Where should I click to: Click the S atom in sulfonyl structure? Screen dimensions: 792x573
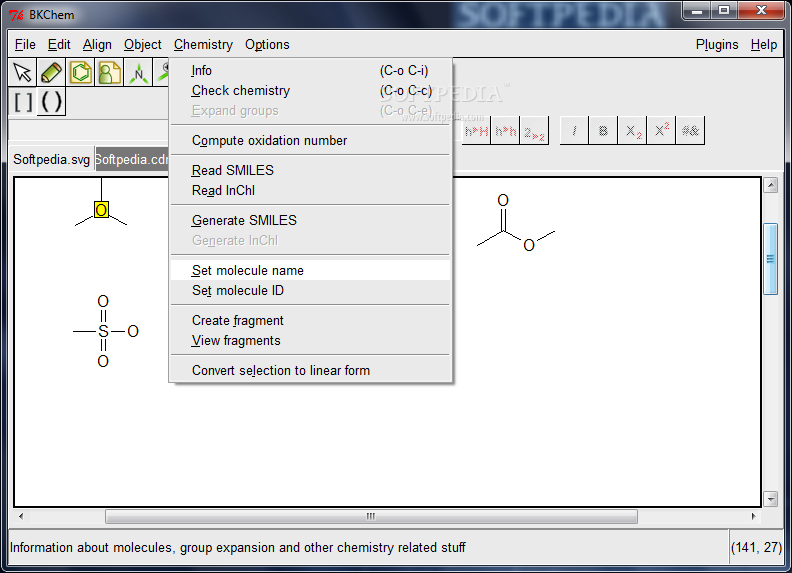click(103, 331)
